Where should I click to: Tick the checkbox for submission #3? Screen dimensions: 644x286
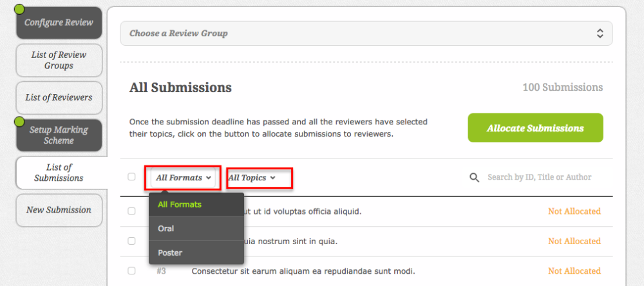[131, 271]
